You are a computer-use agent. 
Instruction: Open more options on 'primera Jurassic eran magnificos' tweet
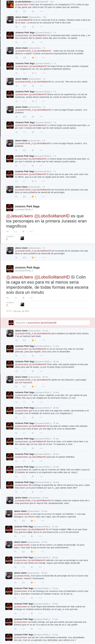(31, 231)
